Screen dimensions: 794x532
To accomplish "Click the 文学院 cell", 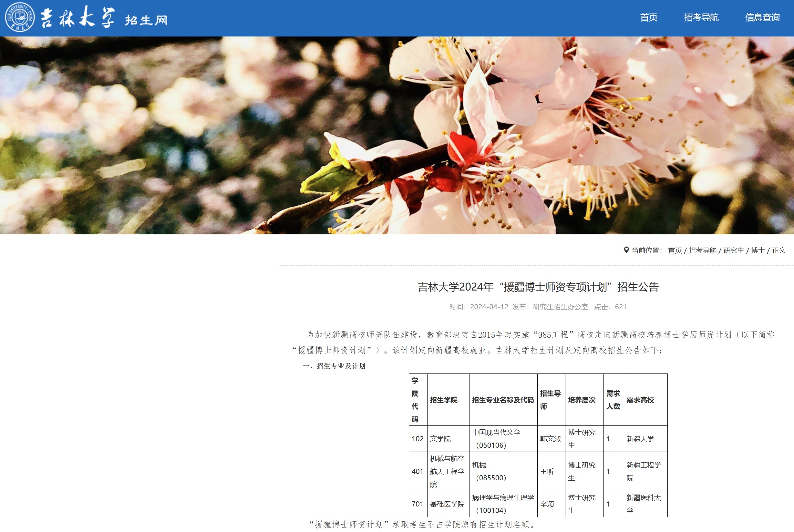I will [448, 439].
